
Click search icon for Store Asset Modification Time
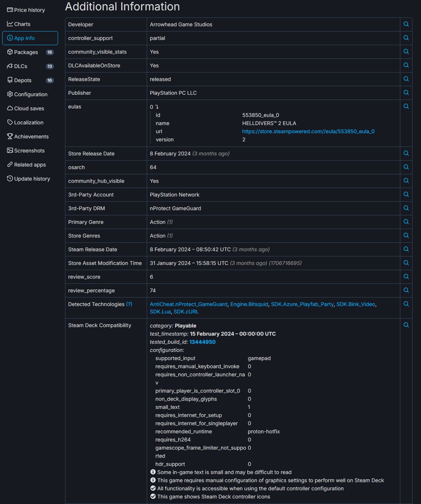tap(406, 263)
